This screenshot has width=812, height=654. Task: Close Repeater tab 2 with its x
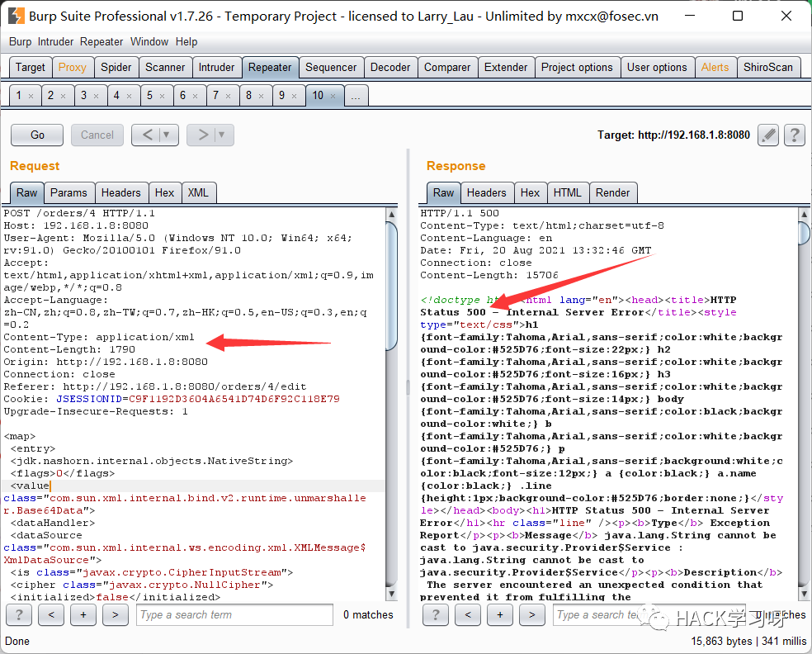point(64,96)
